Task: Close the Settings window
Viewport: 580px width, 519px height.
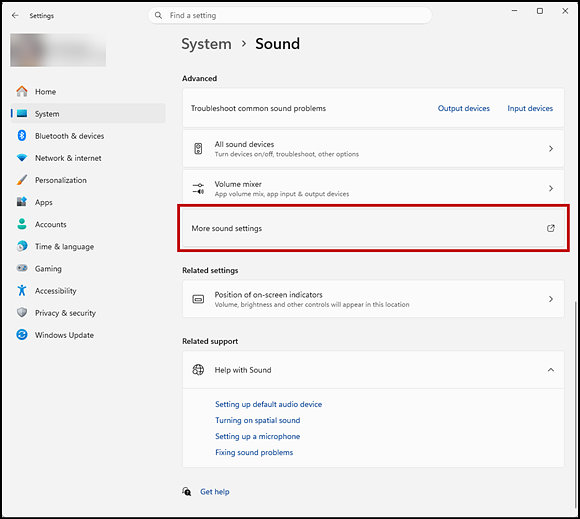Action: point(565,11)
